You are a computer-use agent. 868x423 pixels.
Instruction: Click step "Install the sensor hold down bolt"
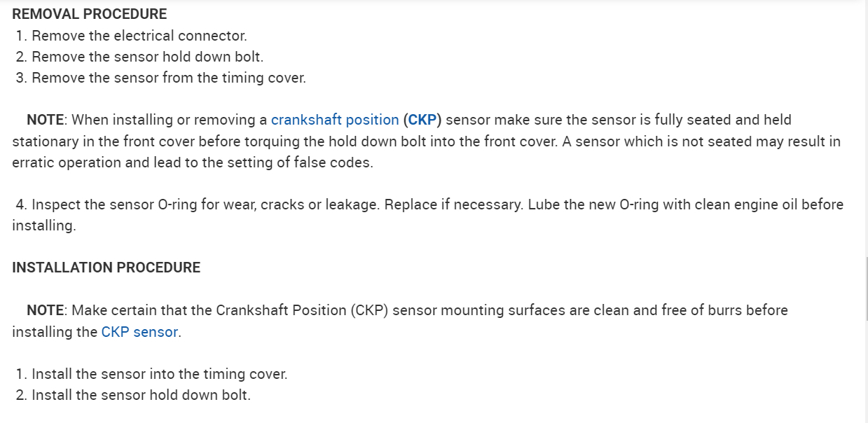coord(140,395)
